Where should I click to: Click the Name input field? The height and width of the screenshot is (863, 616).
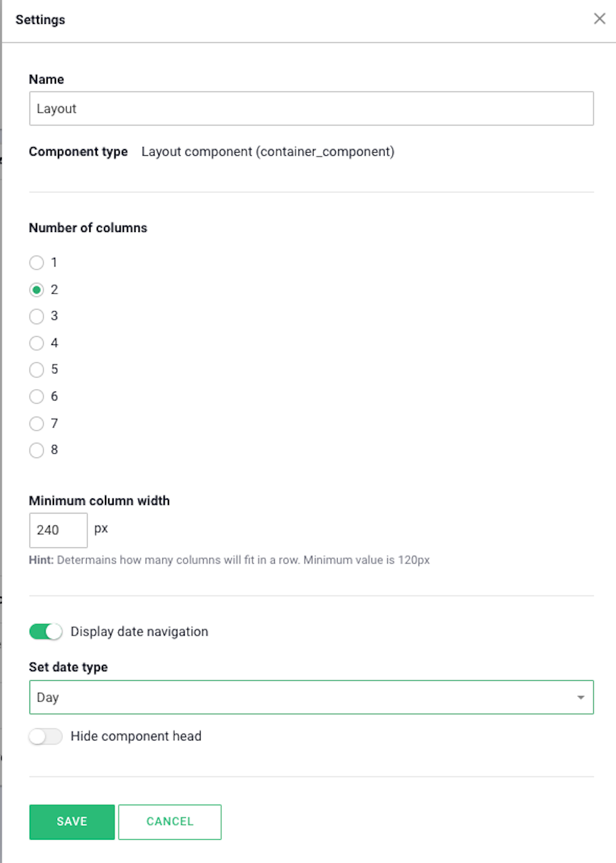(x=311, y=108)
